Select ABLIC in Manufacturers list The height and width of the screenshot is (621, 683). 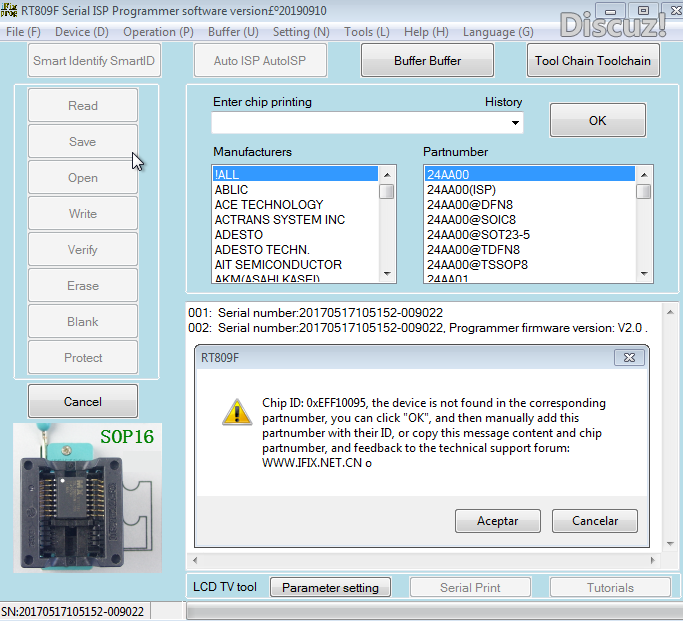pyautogui.click(x=296, y=189)
